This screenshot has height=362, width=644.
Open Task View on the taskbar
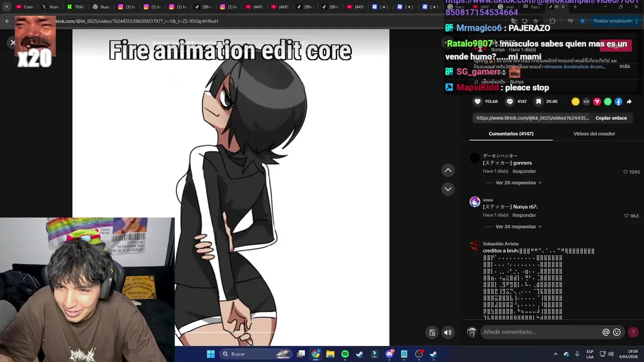[301, 354]
